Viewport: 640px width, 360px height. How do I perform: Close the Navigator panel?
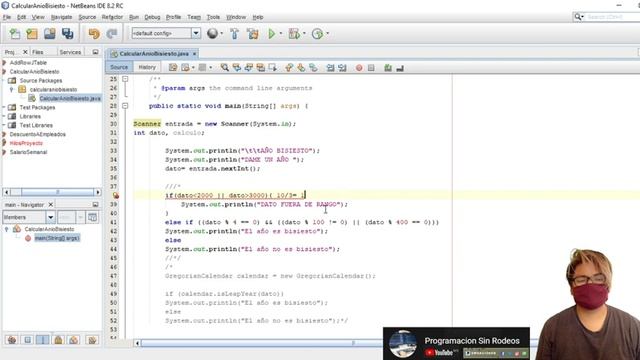[51, 204]
